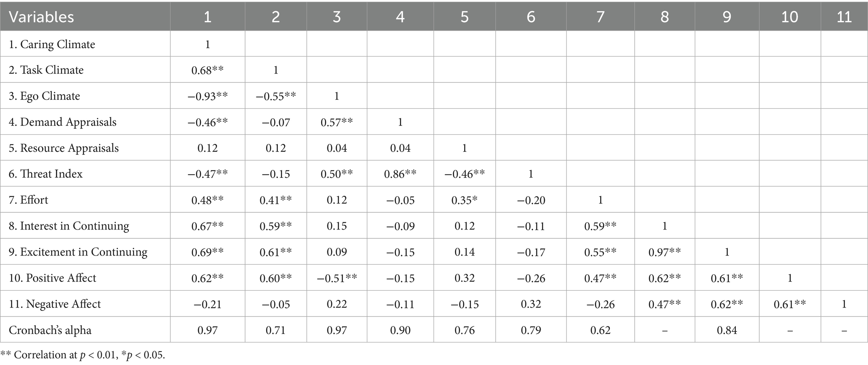
Task: Select the Cronbach's alpha value 0.71
Action: (x=275, y=330)
